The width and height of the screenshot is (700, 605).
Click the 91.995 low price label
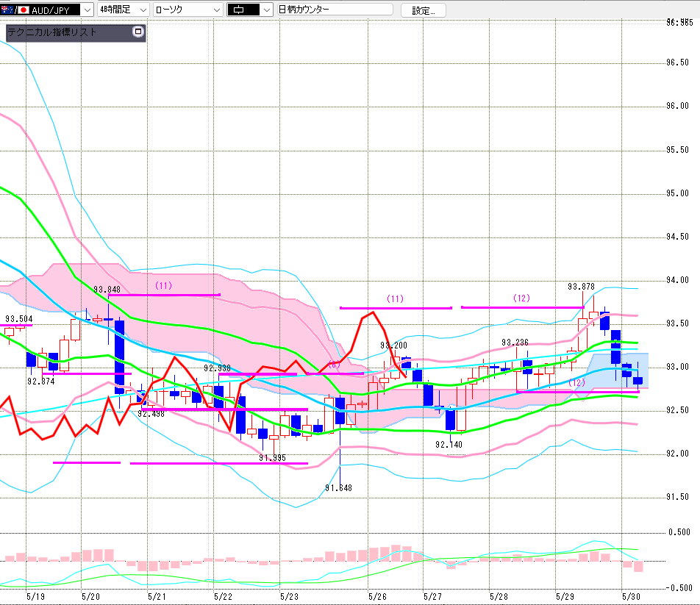pyautogui.click(x=272, y=458)
